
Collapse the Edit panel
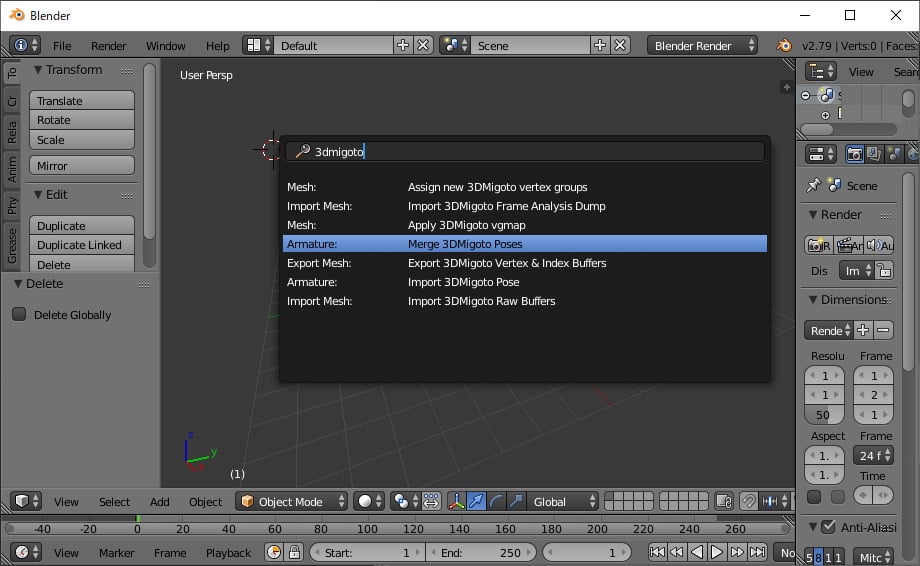pyautogui.click(x=38, y=195)
